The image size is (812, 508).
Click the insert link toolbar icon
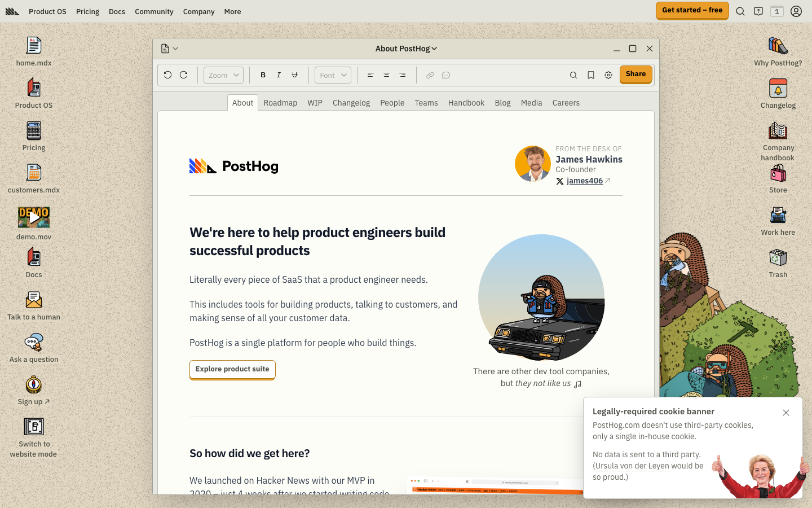pyautogui.click(x=430, y=75)
